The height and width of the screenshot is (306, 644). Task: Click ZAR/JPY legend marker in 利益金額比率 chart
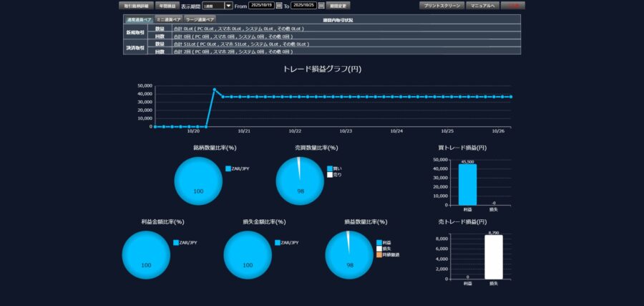[175, 243]
